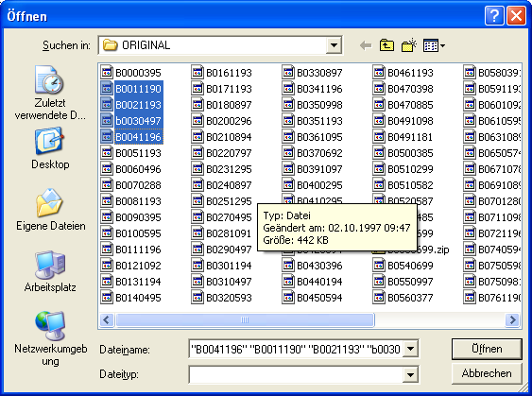532x396 pixels.
Task: Select file icon of B0450594
Action: click(x=288, y=298)
